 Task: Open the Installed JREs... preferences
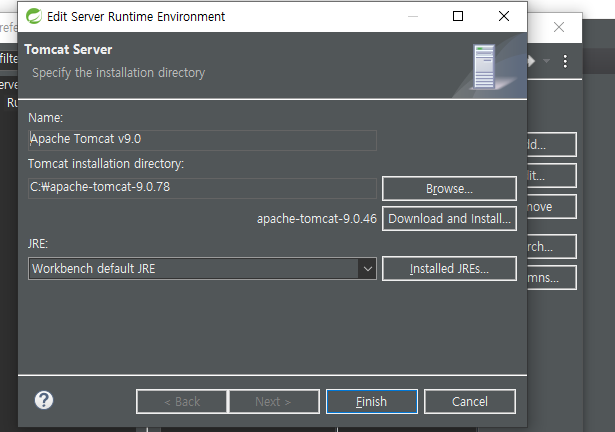449,269
